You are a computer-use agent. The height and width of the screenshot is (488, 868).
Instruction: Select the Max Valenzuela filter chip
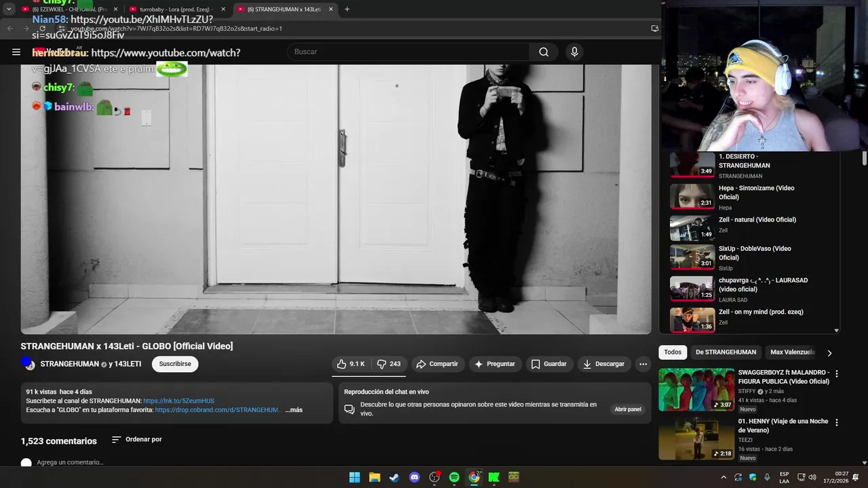click(x=792, y=352)
